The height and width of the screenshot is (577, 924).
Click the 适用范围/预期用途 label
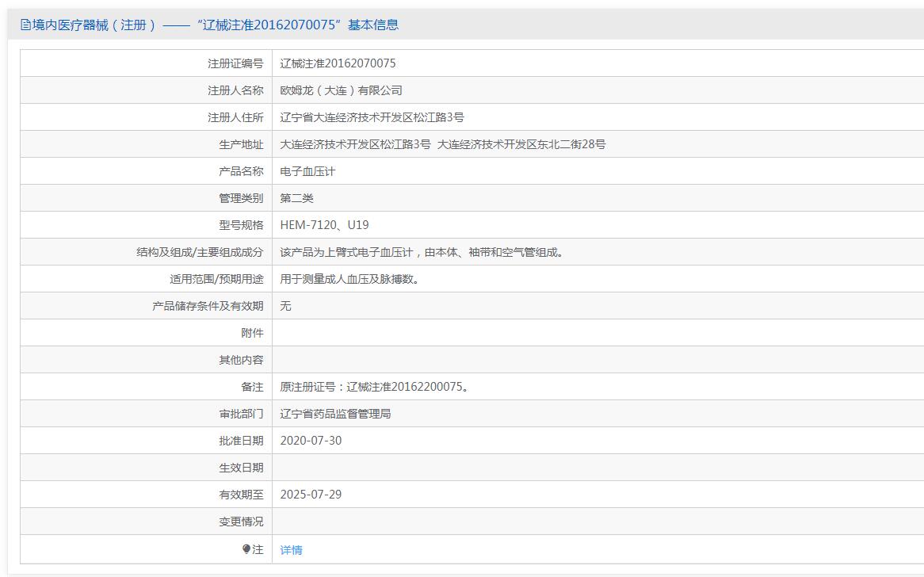pyautogui.click(x=216, y=279)
